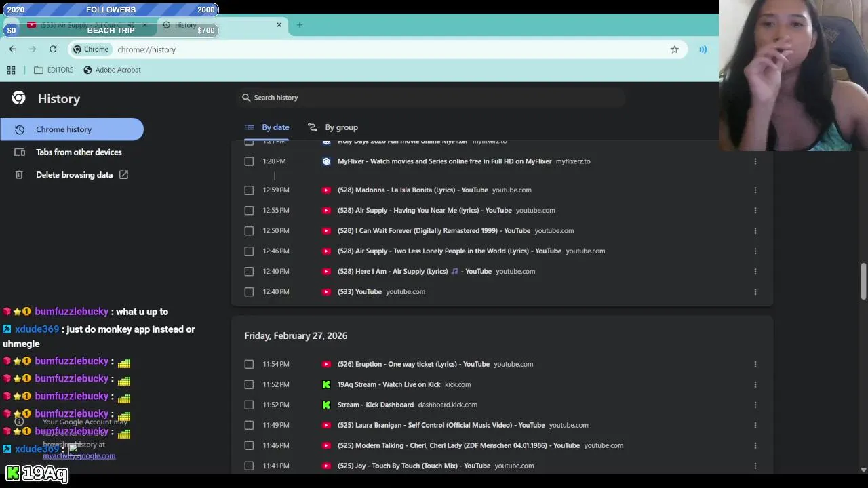Open Joy Touch By Touch link
The width and height of the screenshot is (868, 488).
coord(414,466)
